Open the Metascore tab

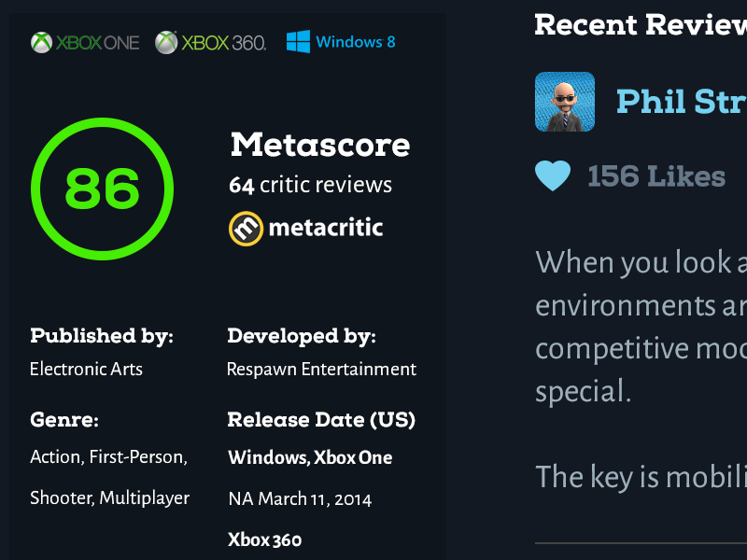pyautogui.click(x=319, y=145)
